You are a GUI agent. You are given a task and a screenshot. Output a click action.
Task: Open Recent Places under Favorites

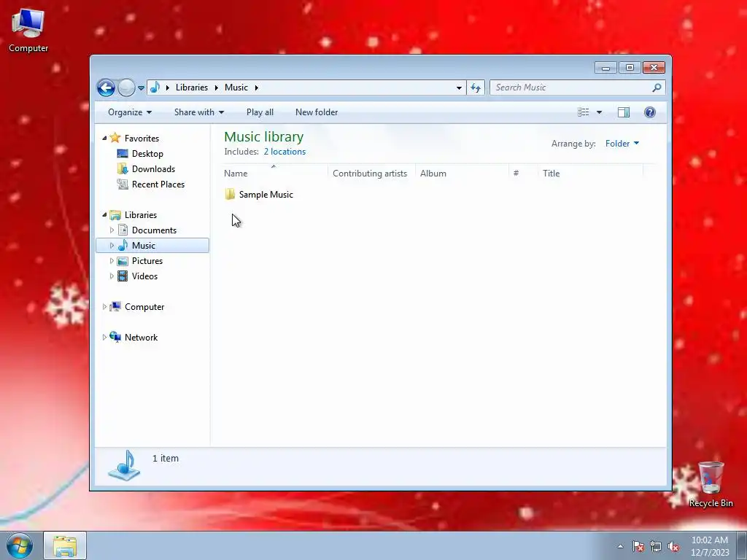(158, 184)
